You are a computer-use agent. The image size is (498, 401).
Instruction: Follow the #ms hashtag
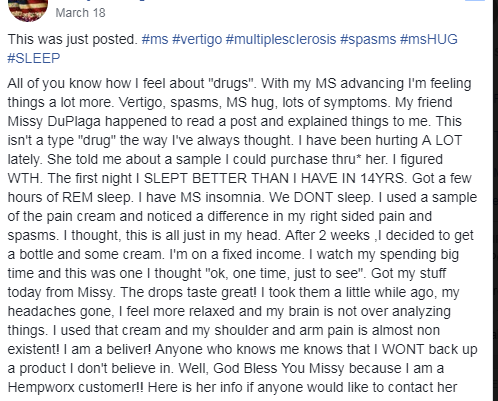155,39
